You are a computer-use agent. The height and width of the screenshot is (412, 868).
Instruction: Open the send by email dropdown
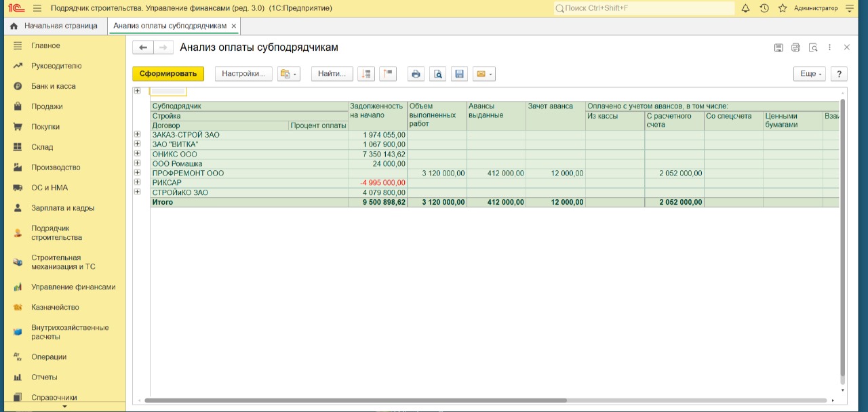(x=484, y=74)
